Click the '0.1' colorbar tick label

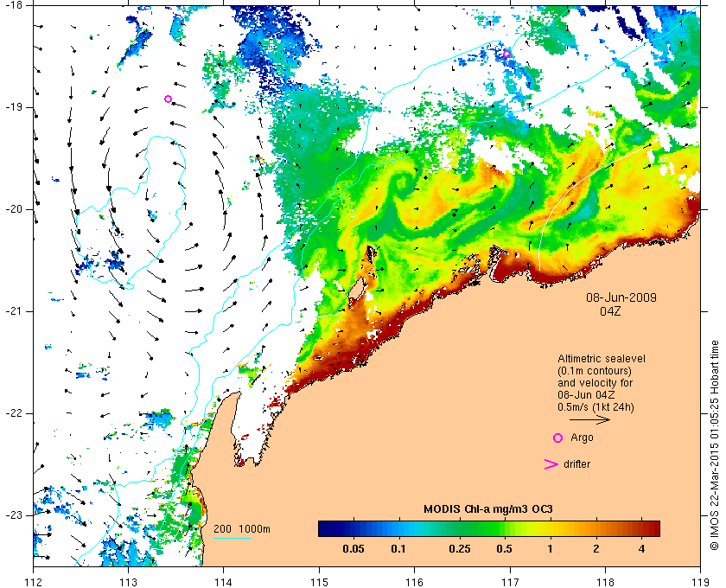click(x=398, y=550)
